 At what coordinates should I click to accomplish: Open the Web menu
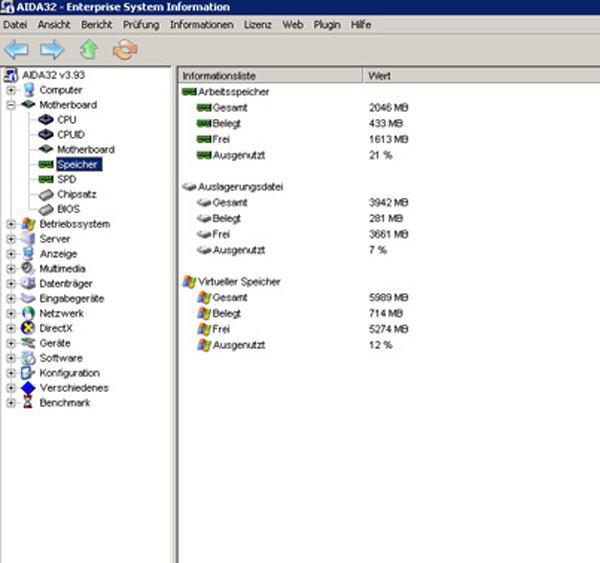(x=293, y=25)
